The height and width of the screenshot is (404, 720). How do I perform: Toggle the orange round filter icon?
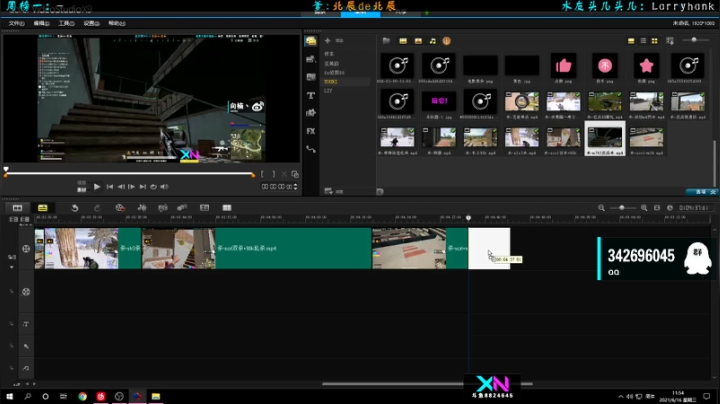[x=446, y=41]
